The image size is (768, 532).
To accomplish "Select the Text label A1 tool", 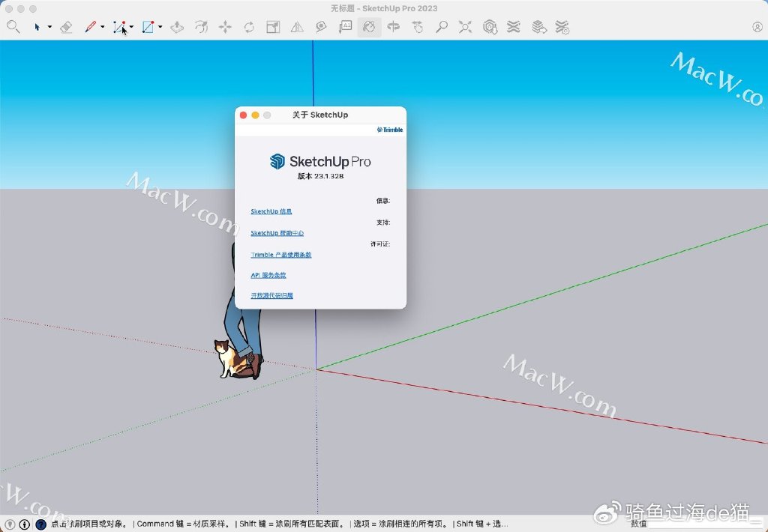I will click(x=345, y=27).
